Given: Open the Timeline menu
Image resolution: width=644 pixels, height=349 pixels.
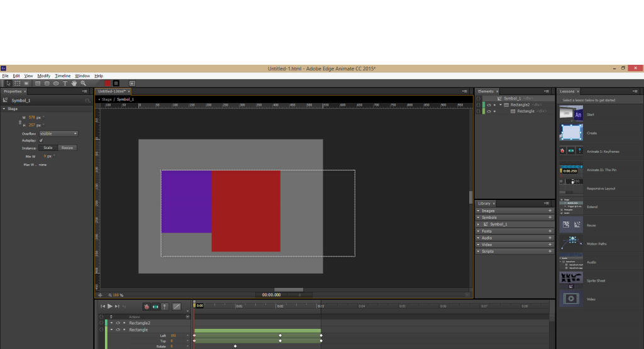Looking at the screenshot, I should click(x=63, y=75).
